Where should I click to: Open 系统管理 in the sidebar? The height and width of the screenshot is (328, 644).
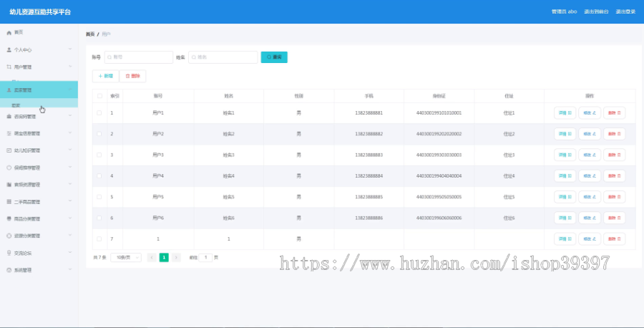pos(39,270)
